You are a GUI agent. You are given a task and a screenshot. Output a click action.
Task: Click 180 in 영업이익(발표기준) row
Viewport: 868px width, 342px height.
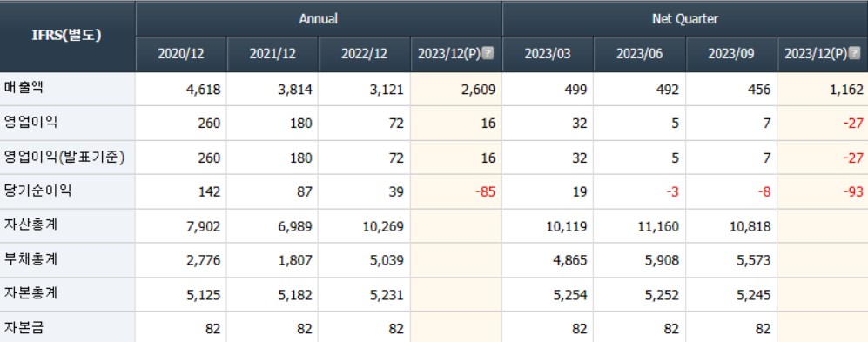click(301, 158)
